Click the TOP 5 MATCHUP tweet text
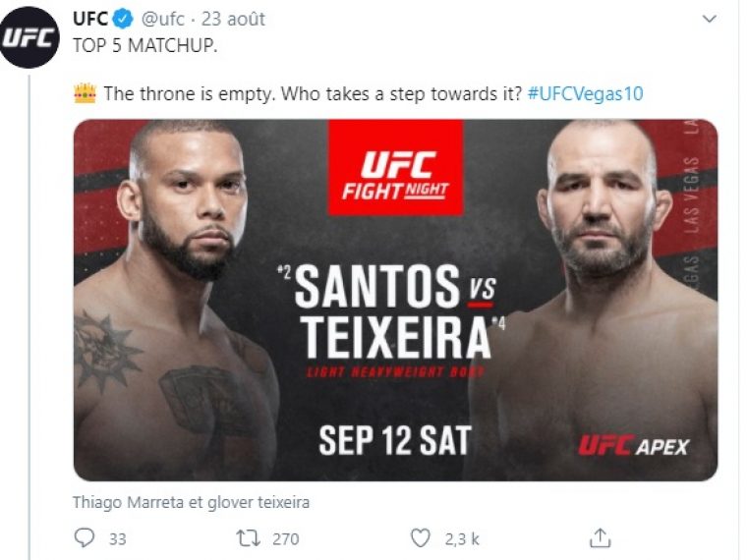The image size is (747, 560). (144, 46)
